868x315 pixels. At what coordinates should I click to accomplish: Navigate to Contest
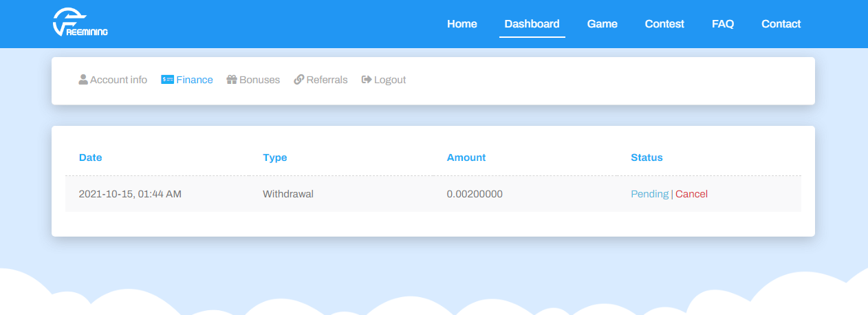[664, 24]
